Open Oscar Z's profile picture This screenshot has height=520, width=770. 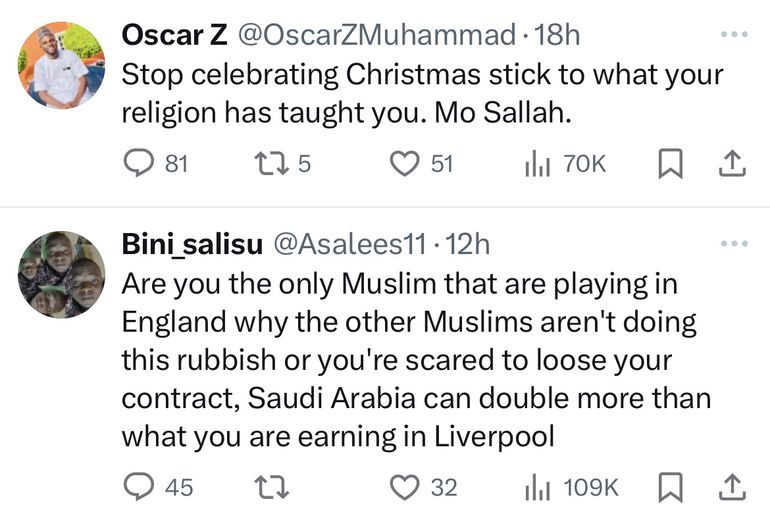click(x=61, y=66)
